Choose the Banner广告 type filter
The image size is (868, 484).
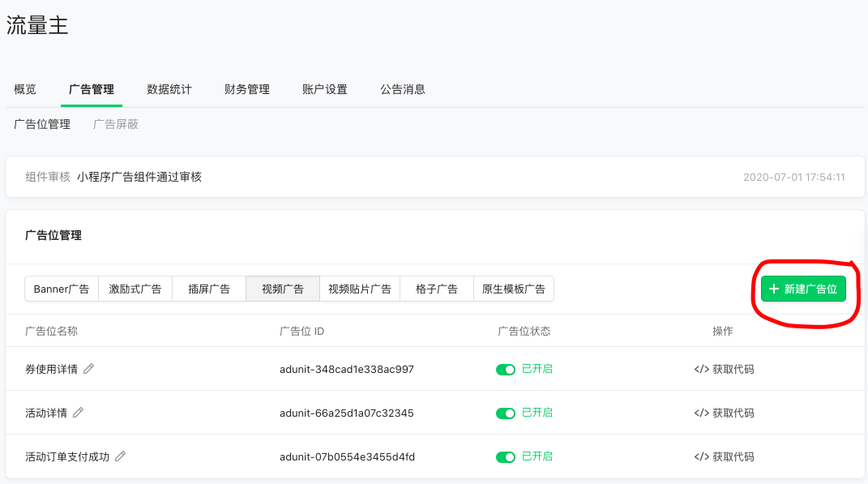tap(62, 289)
